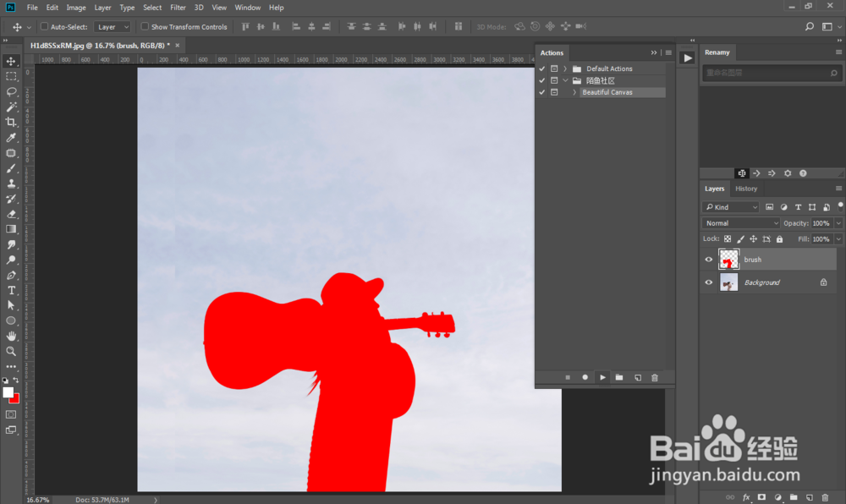Expand the Default Actions folder
Viewport: 846px width, 504px height.
[x=565, y=68]
